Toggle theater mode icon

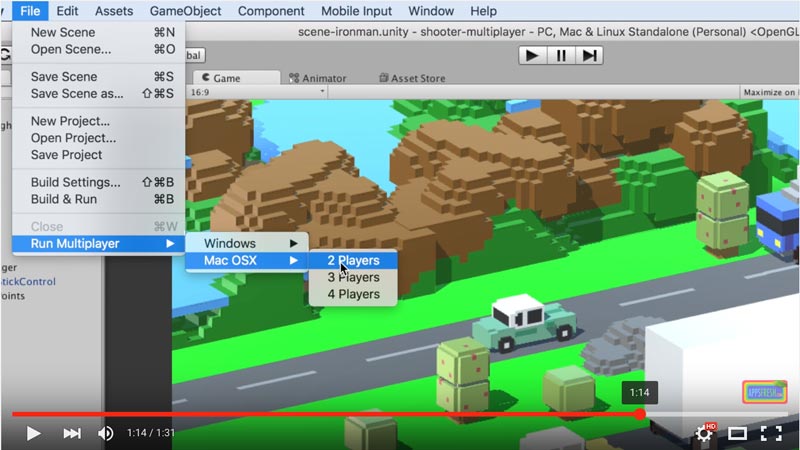737,433
